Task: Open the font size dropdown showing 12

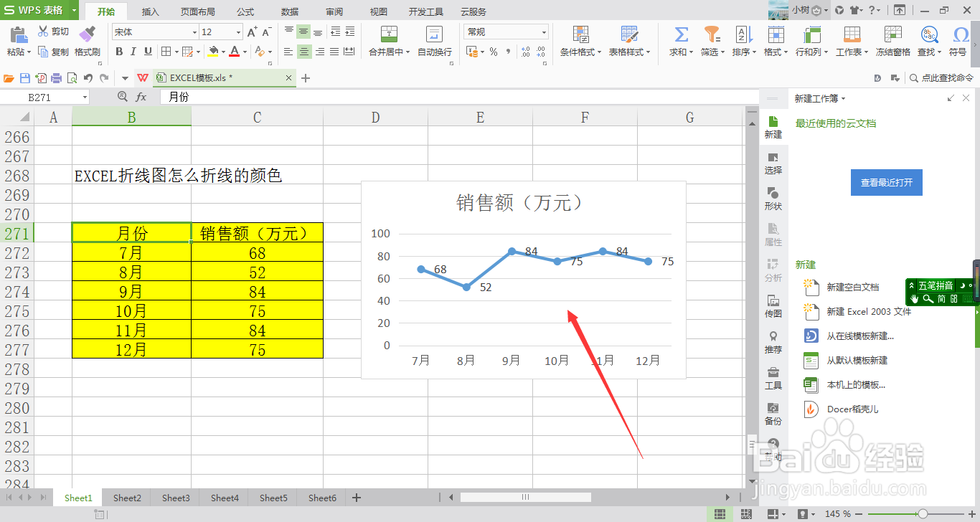Action: pos(238,32)
